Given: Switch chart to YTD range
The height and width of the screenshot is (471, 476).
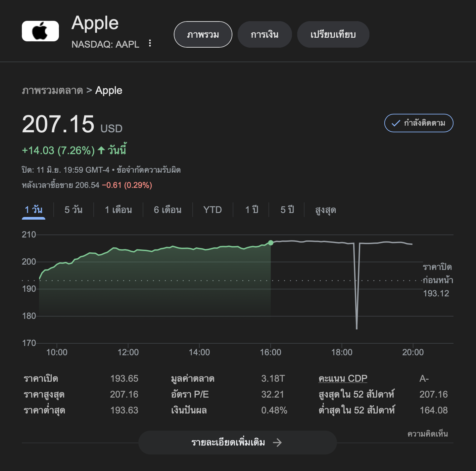Looking at the screenshot, I should (213, 210).
